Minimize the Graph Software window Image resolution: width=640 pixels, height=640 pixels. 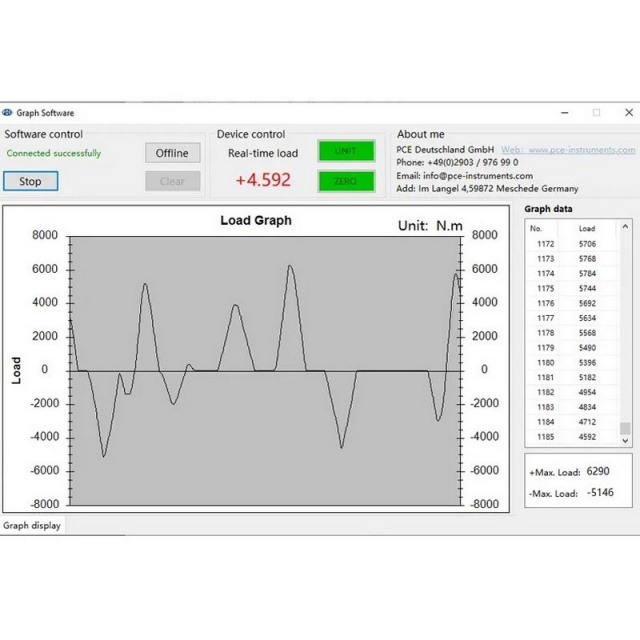point(564,113)
